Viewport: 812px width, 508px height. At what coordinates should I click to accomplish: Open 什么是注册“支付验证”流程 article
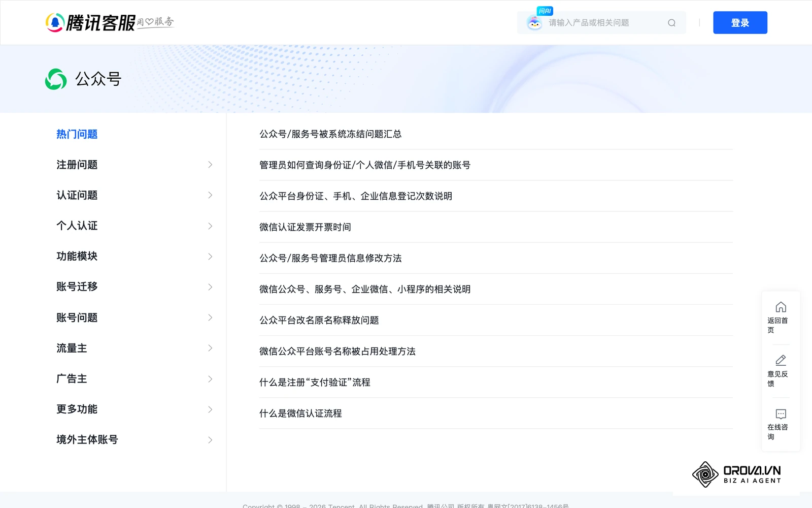(x=315, y=382)
